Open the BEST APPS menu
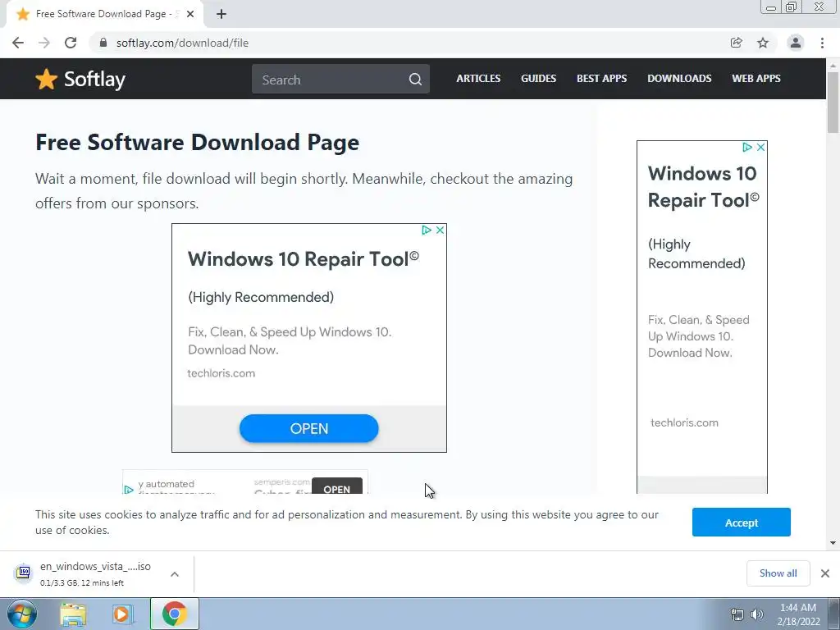The image size is (840, 630). [x=601, y=79]
